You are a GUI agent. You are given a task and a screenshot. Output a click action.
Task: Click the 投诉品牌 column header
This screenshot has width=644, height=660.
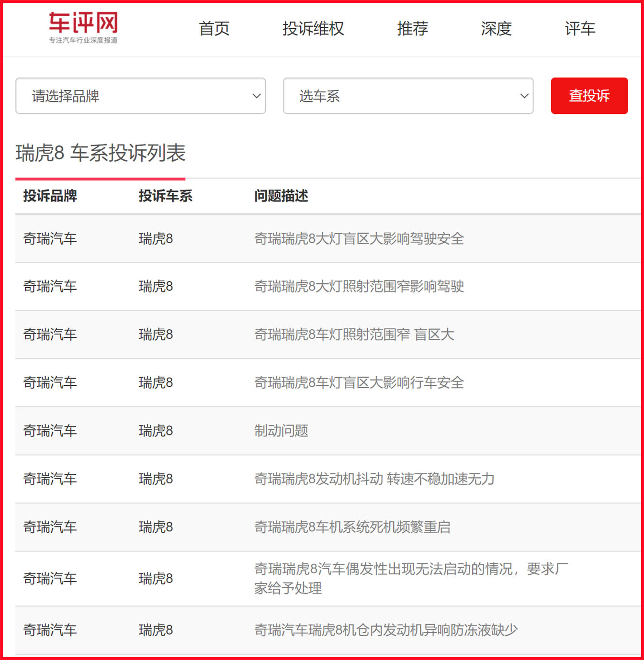click(50, 196)
